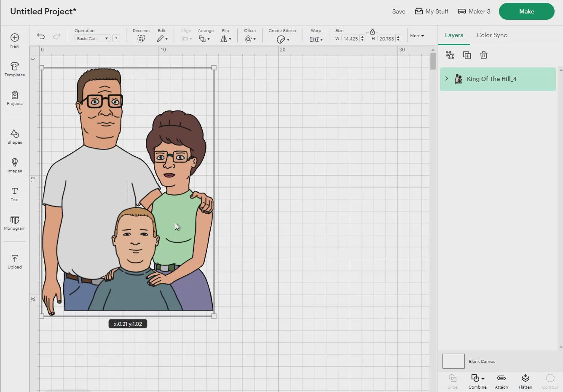563x392 pixels.
Task: Click the Height stepper arrows
Action: pos(398,39)
